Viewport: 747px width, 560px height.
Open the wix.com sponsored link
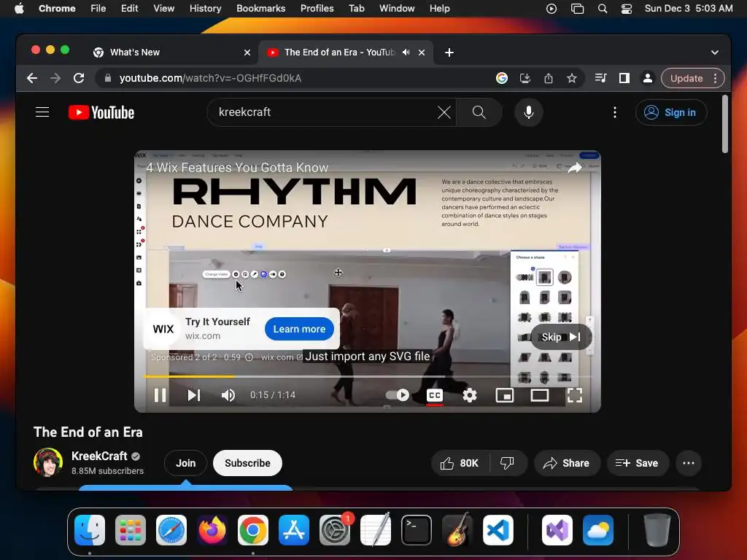(x=281, y=357)
